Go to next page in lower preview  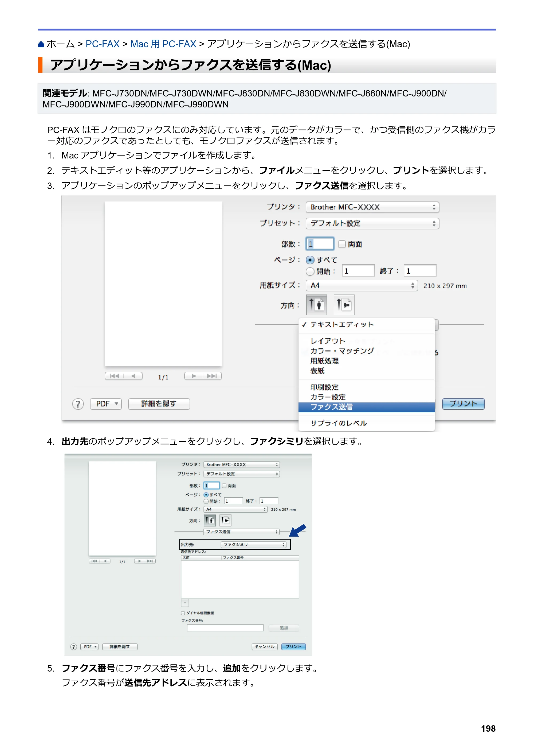[140, 561]
